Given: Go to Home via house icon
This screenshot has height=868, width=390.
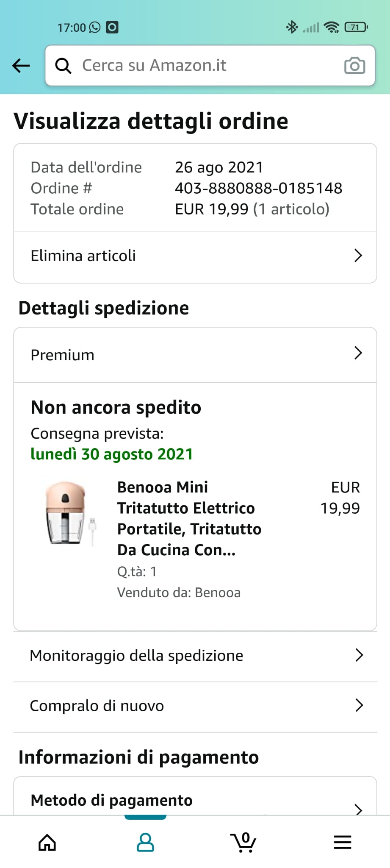Looking at the screenshot, I should tap(47, 842).
